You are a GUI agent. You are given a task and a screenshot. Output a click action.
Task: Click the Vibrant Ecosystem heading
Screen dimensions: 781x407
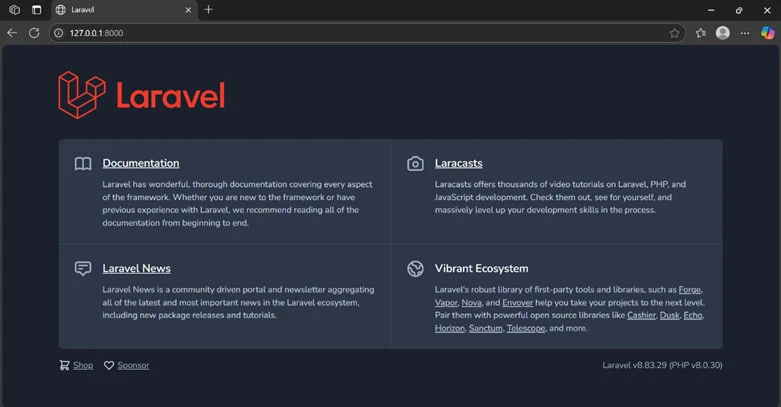point(481,269)
